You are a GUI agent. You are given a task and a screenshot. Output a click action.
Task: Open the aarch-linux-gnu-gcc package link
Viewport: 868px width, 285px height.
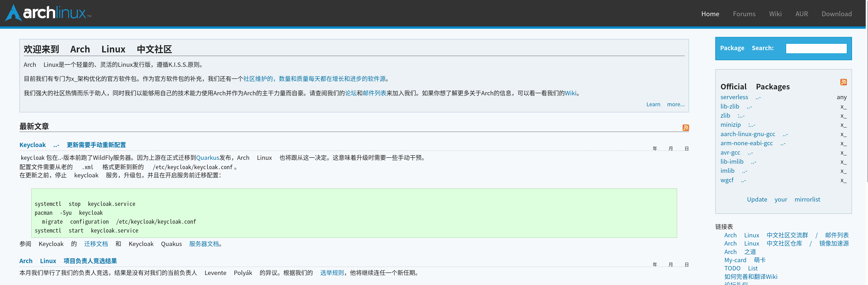coord(747,134)
